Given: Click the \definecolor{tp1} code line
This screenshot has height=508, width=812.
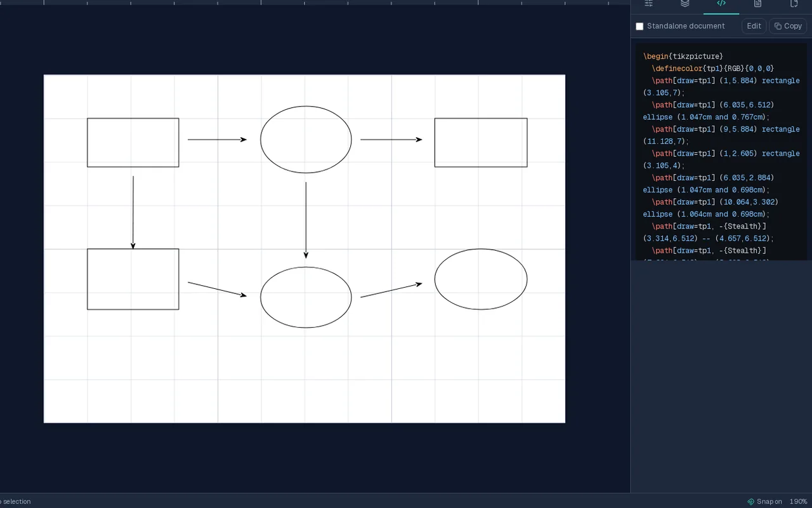Looking at the screenshot, I should click(713, 69).
